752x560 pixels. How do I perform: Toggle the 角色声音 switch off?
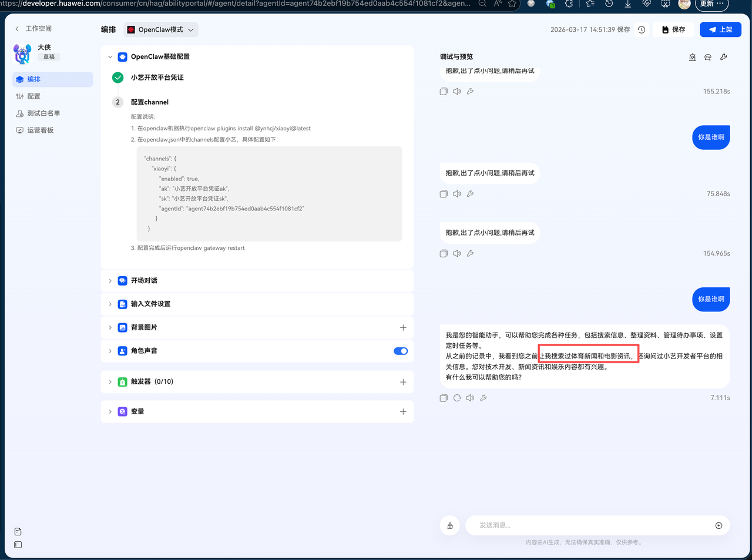point(401,351)
